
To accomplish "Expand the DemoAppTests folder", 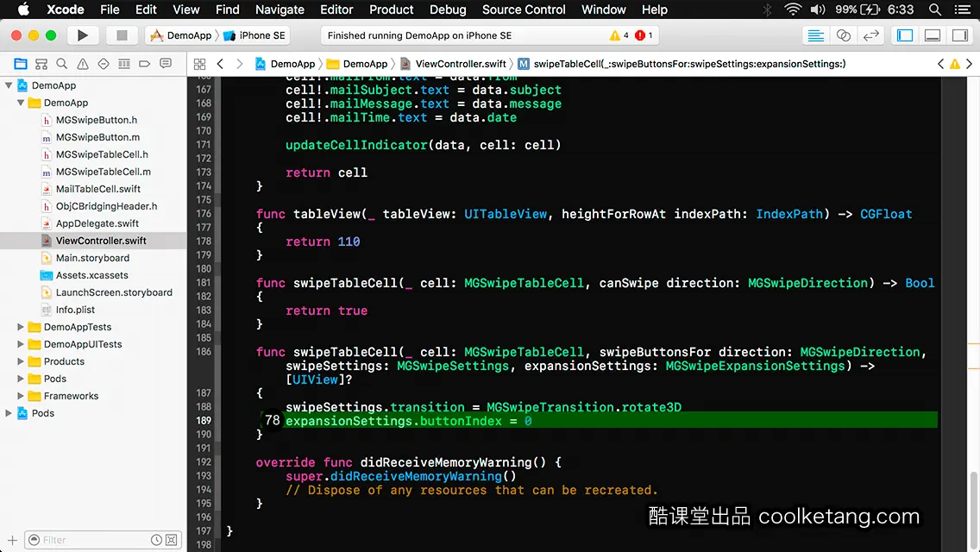I will click(x=21, y=327).
